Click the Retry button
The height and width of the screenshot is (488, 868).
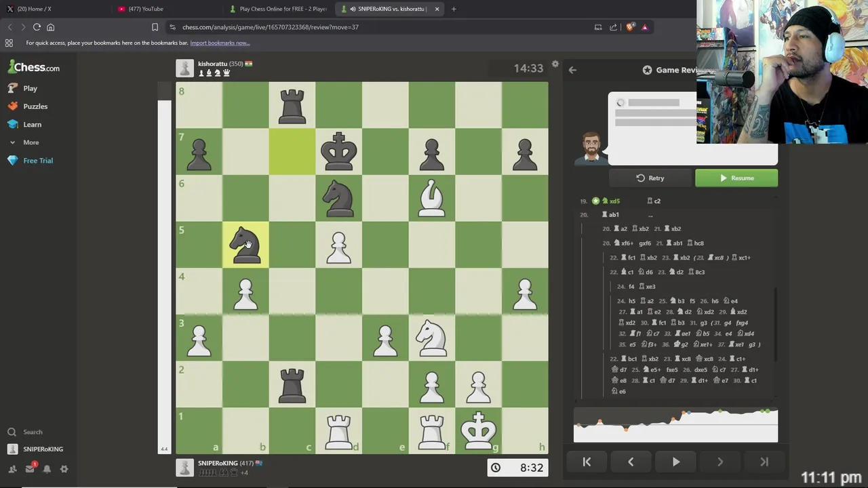click(650, 178)
